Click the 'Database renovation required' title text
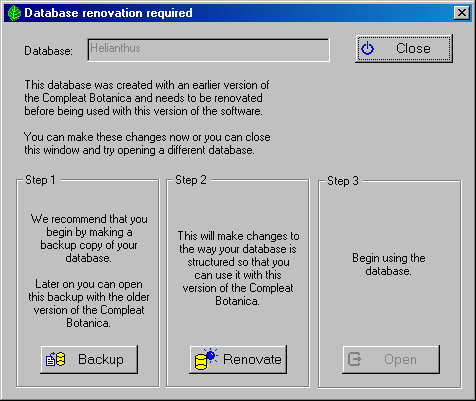 (x=108, y=13)
